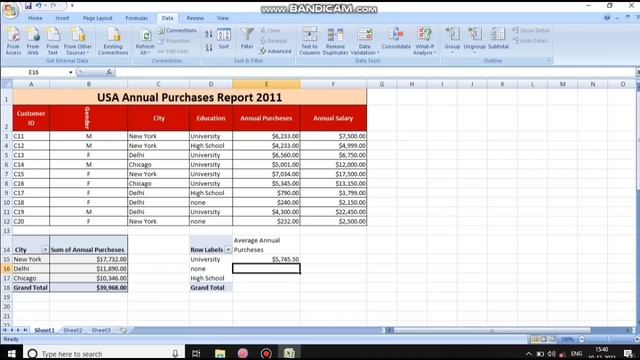The image size is (640, 360).
Task: Click Clear filter option
Action: [x=270, y=31]
